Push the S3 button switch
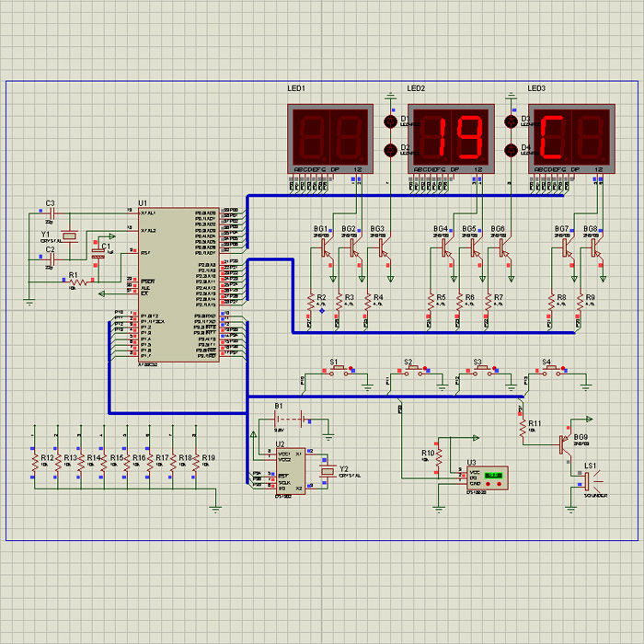 coord(483,371)
